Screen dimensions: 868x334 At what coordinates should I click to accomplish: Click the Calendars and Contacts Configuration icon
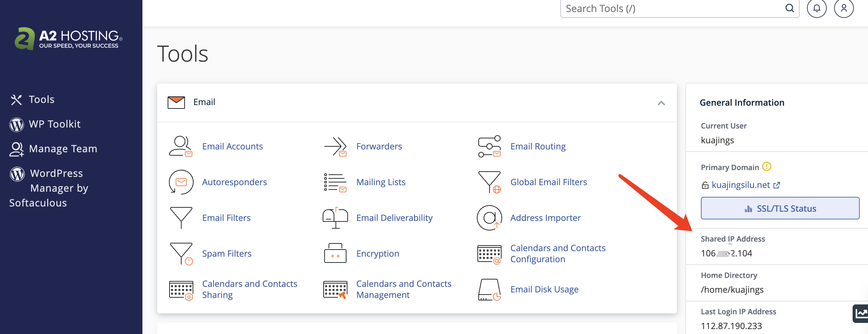(x=489, y=255)
